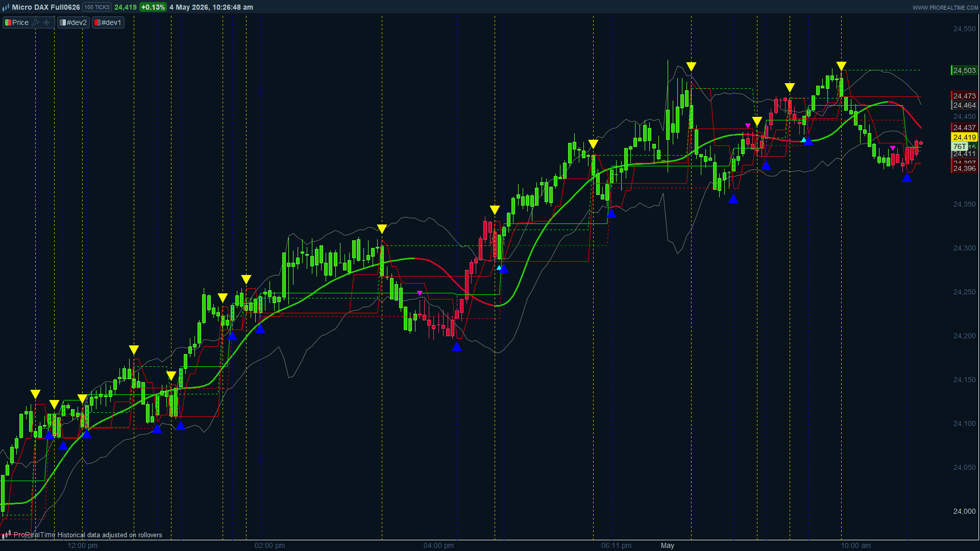Click the plus icon next to Price

[x=46, y=22]
